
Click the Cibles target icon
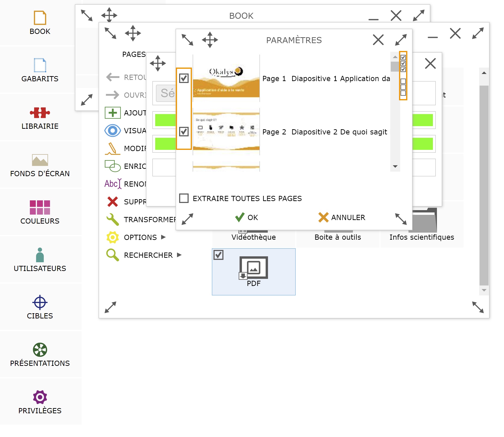point(40,303)
